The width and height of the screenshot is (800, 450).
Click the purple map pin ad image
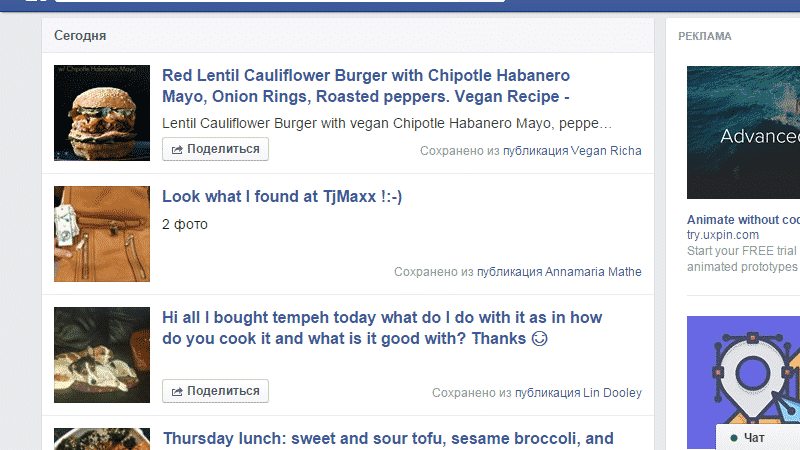point(743,383)
